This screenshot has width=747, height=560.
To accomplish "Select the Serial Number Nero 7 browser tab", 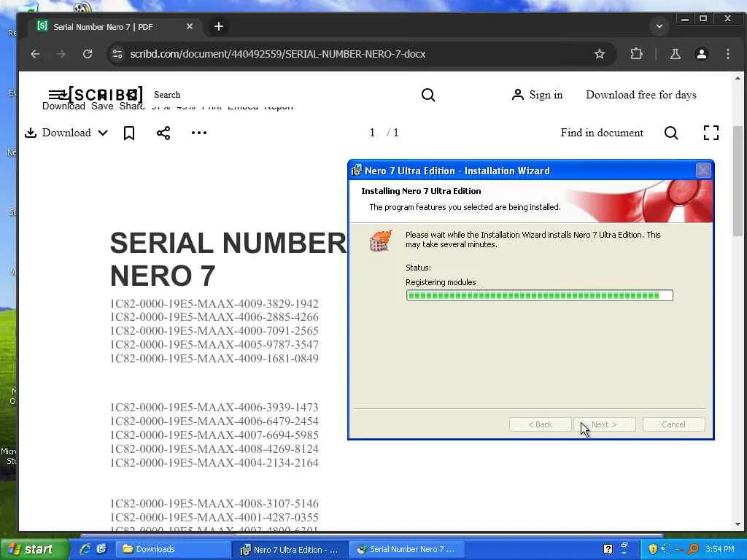I will 115,27.
